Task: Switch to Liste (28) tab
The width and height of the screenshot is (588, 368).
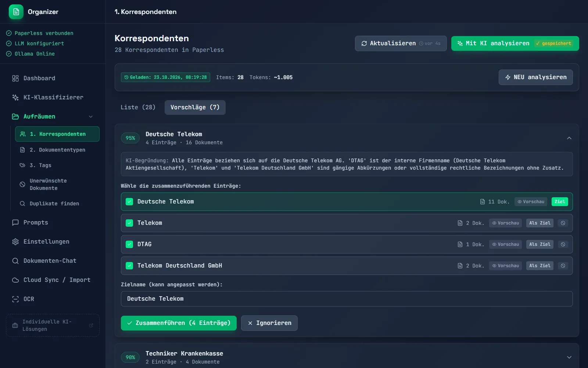Action: click(138, 107)
